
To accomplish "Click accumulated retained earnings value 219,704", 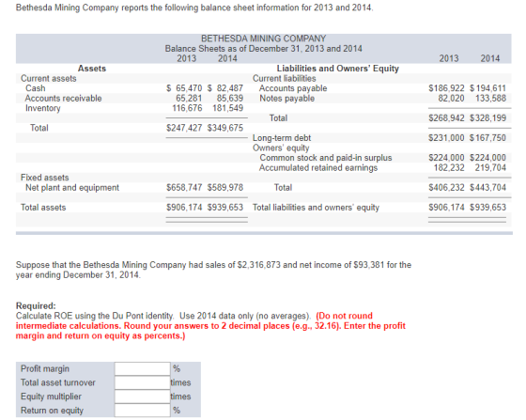I will coord(490,167).
